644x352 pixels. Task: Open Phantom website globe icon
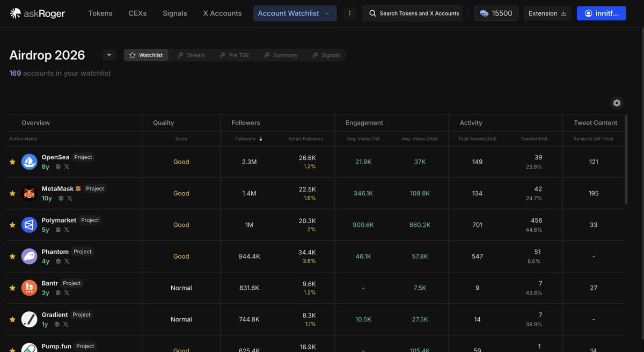(x=58, y=261)
